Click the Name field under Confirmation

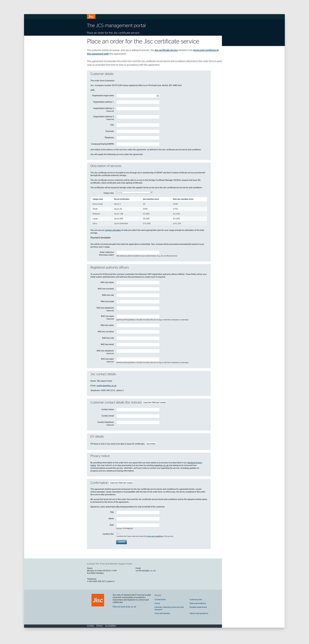pyautogui.click(x=138, y=519)
